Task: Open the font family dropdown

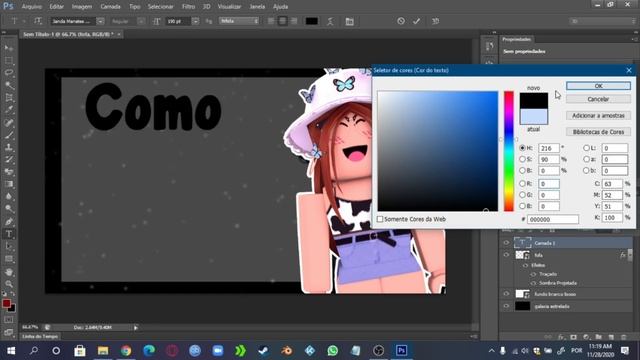Action: click(100, 21)
